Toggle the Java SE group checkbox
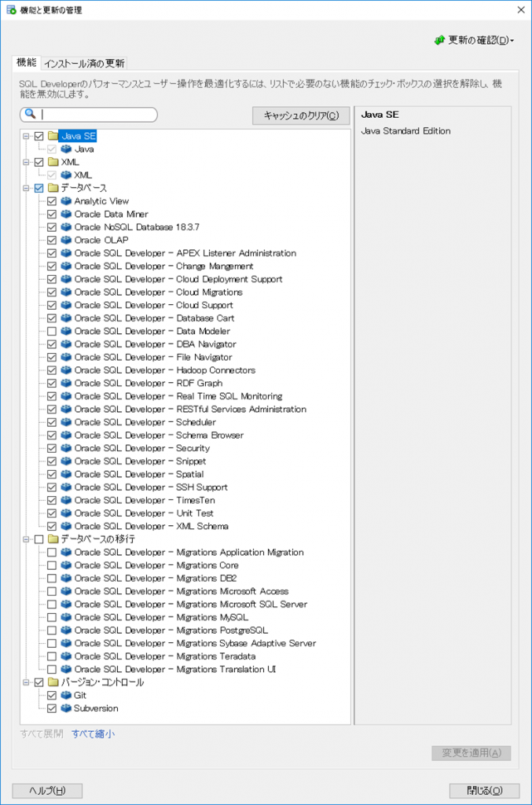The height and width of the screenshot is (805, 532). coord(39,136)
